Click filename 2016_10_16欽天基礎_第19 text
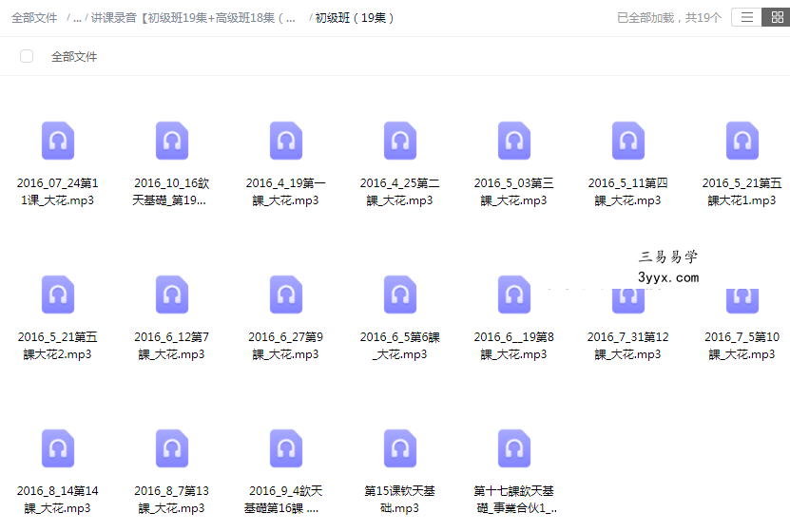 pyautogui.click(x=171, y=192)
